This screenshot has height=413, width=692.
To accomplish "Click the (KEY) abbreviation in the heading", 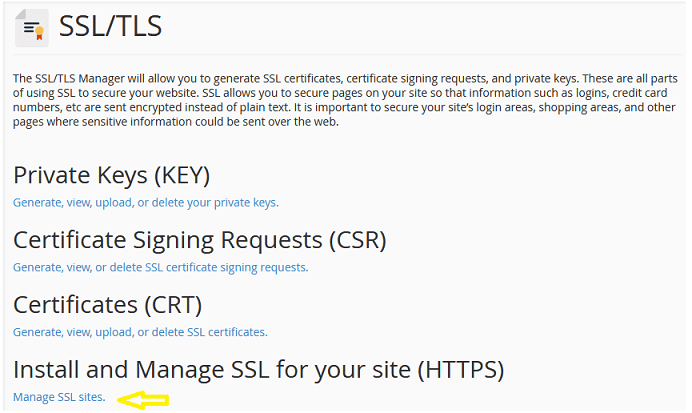I will coord(182,176).
